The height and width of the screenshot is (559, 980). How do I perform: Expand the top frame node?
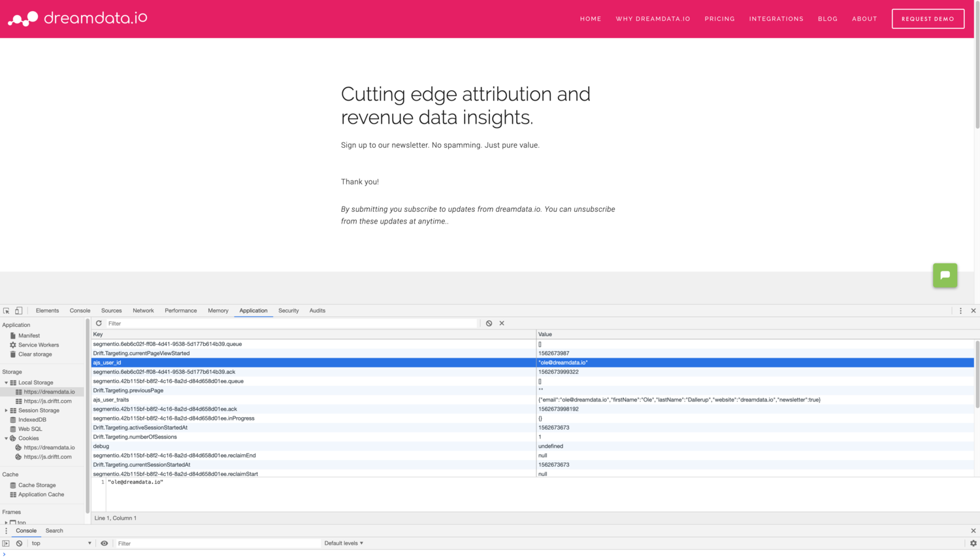tap(7, 522)
